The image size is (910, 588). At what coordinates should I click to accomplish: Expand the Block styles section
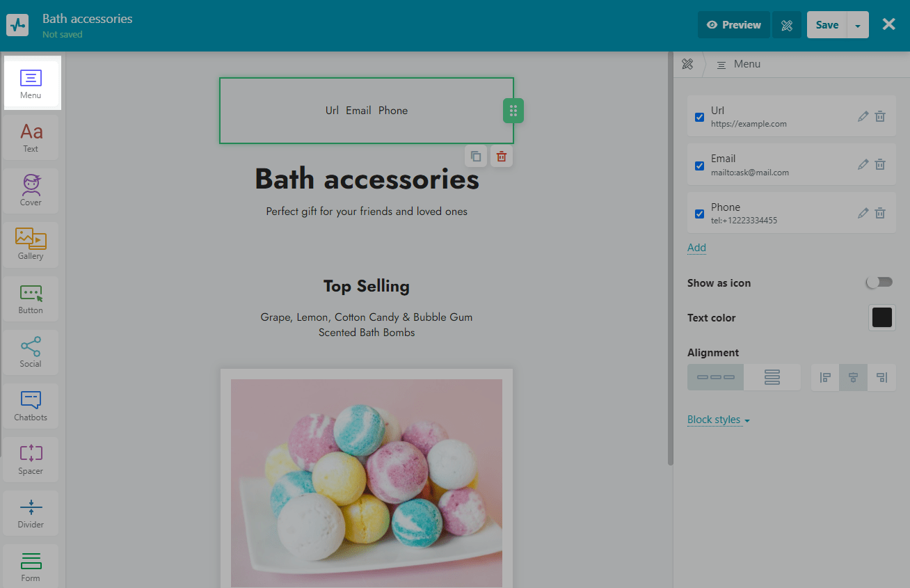click(718, 420)
